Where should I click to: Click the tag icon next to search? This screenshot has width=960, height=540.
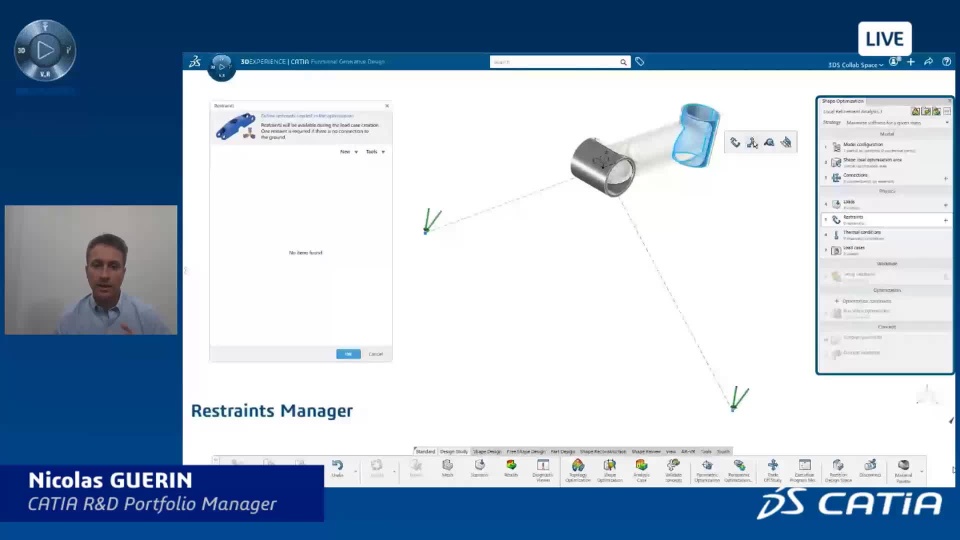coord(639,61)
